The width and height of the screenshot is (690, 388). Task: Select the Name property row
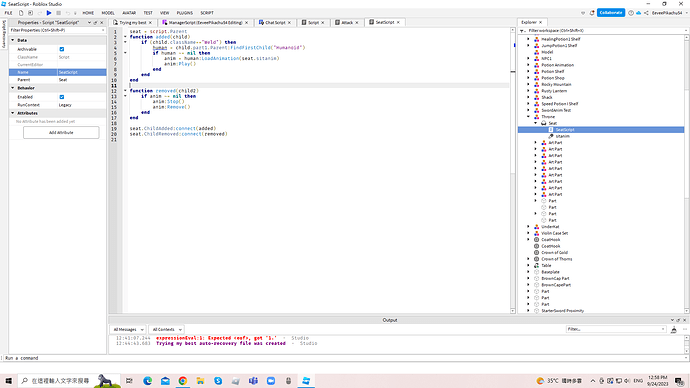58,72
